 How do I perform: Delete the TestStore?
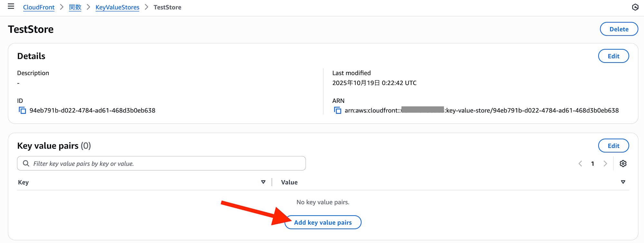pos(619,29)
